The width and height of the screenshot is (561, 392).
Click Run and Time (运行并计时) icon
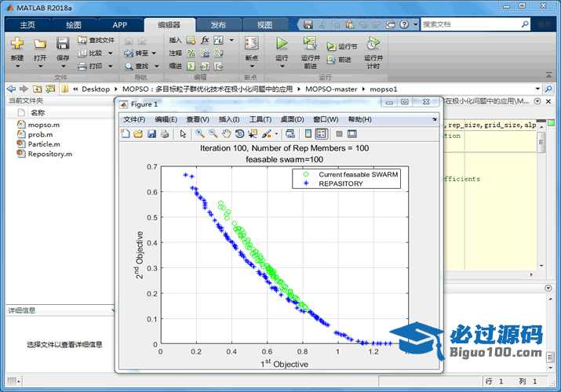pos(373,44)
